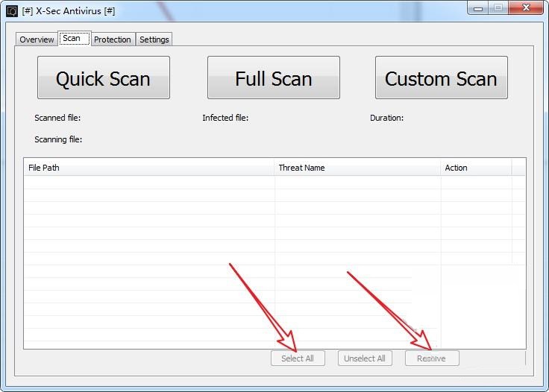Click the Select All button
Screen dimensions: 549x392
(298, 358)
